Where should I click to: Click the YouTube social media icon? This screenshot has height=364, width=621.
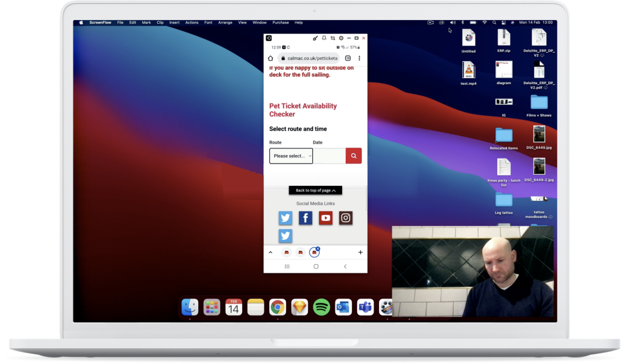coord(326,218)
